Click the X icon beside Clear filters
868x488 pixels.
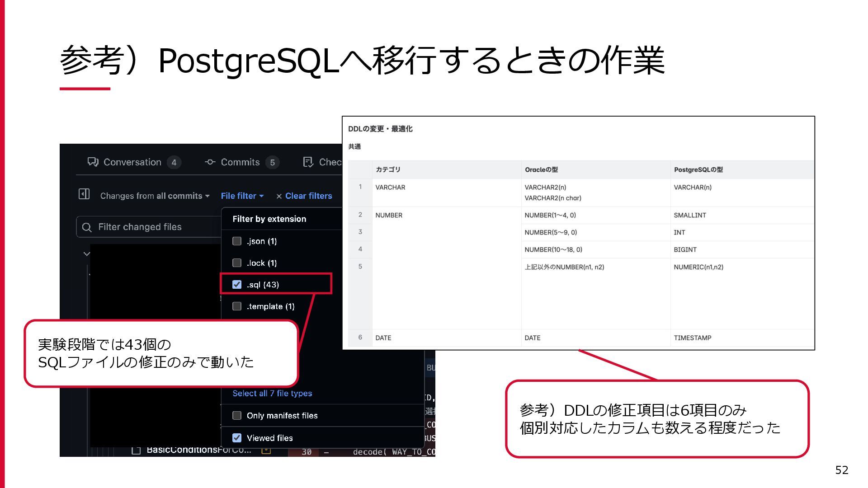pyautogui.click(x=279, y=197)
